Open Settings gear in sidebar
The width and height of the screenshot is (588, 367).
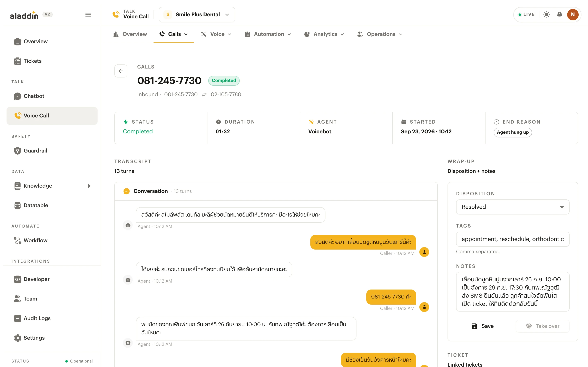pyautogui.click(x=18, y=338)
